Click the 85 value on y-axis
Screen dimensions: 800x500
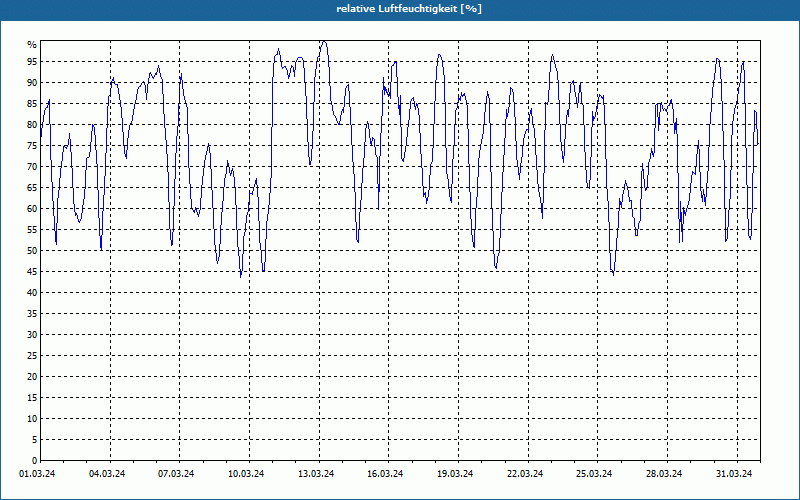[32, 104]
